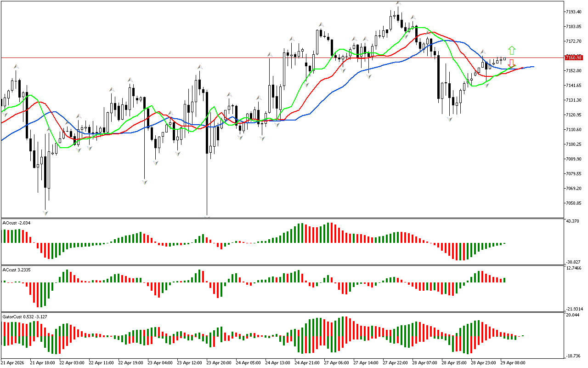The image size is (588, 368).
Task: Click the green up arrow signal
Action: point(512,50)
